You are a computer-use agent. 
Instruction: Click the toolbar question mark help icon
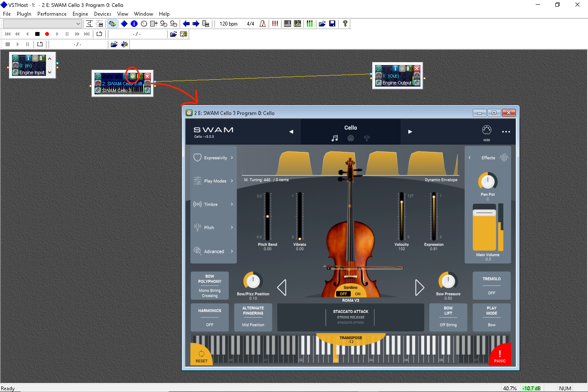click(345, 24)
